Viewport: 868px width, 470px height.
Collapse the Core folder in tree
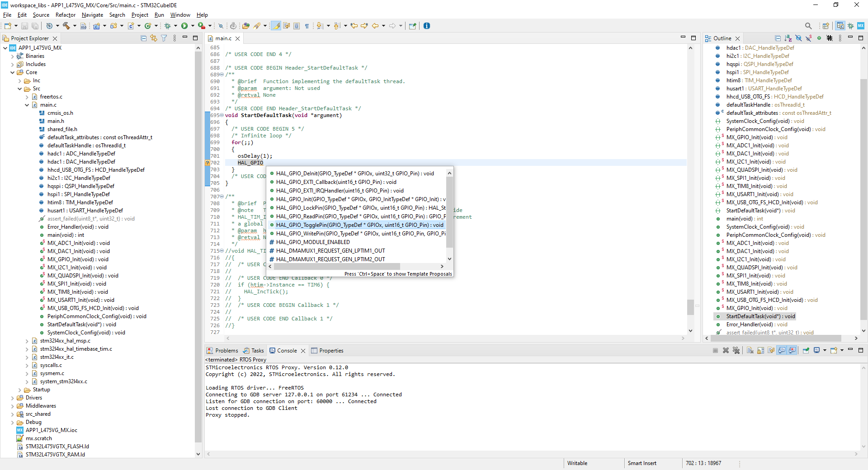(12, 73)
